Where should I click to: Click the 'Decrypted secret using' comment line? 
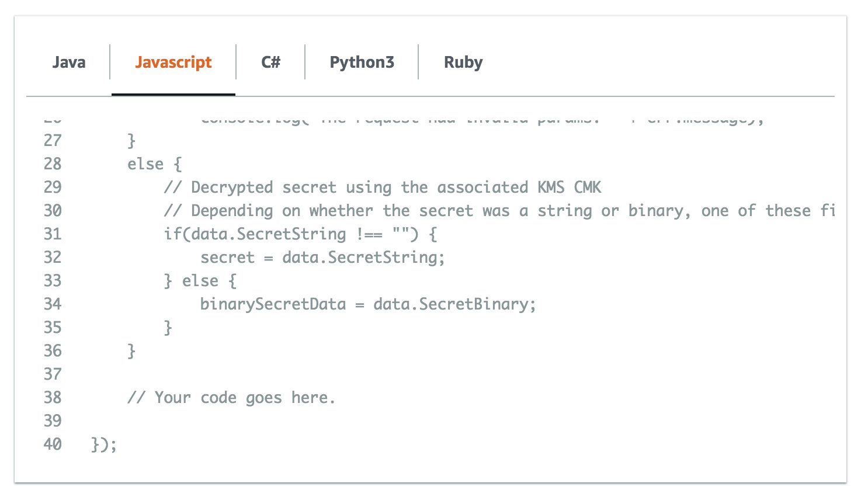tap(383, 187)
